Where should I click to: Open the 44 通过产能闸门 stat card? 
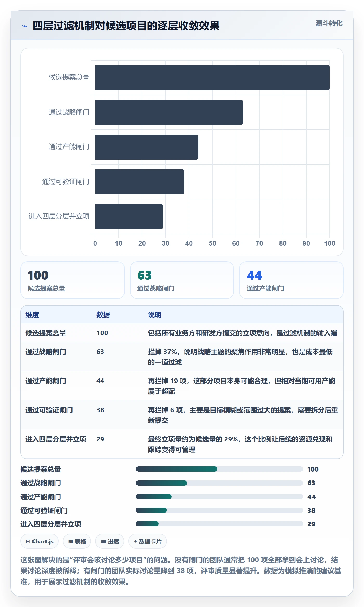pyautogui.click(x=291, y=280)
